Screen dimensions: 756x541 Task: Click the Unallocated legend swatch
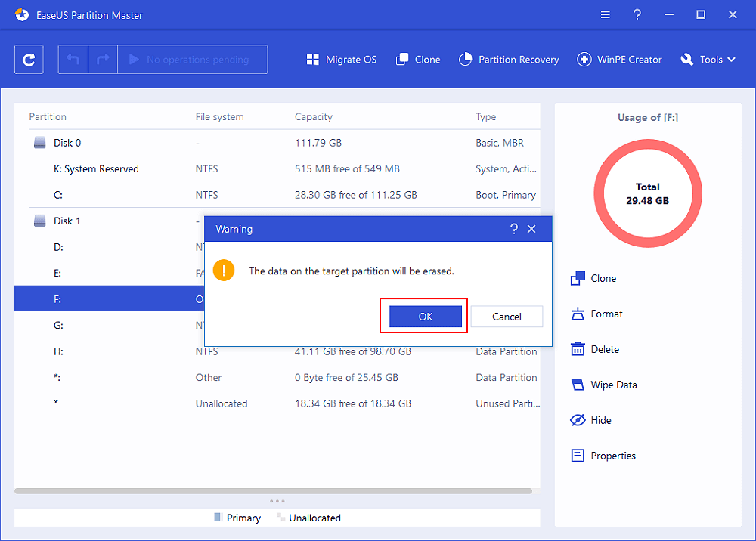click(280, 518)
